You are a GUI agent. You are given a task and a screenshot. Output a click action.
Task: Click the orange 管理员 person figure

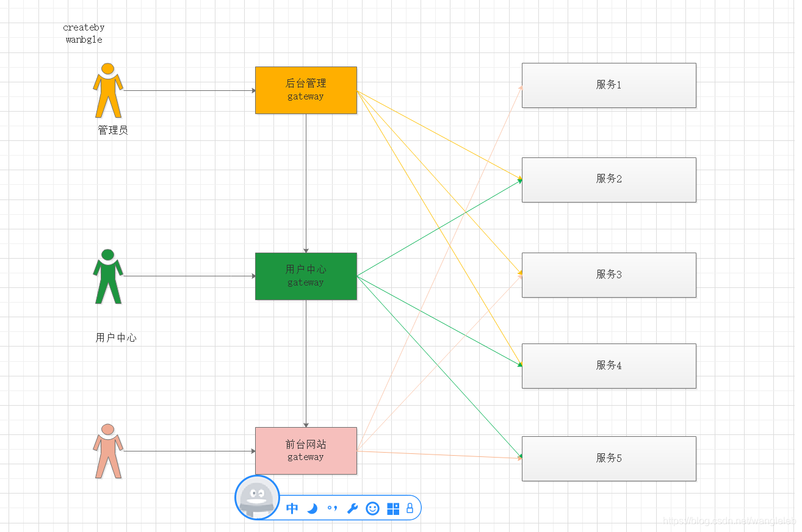[x=108, y=90]
